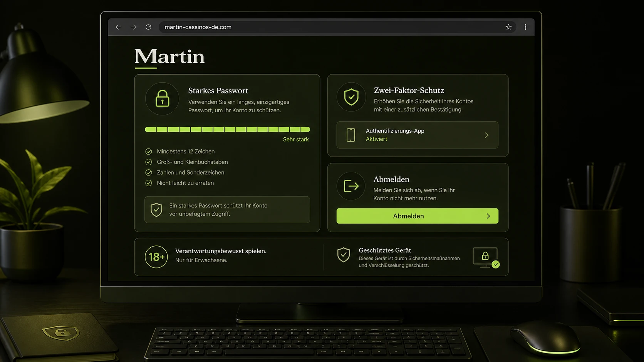Click the password strength progress bar
This screenshot has width=644, height=362.
(227, 129)
